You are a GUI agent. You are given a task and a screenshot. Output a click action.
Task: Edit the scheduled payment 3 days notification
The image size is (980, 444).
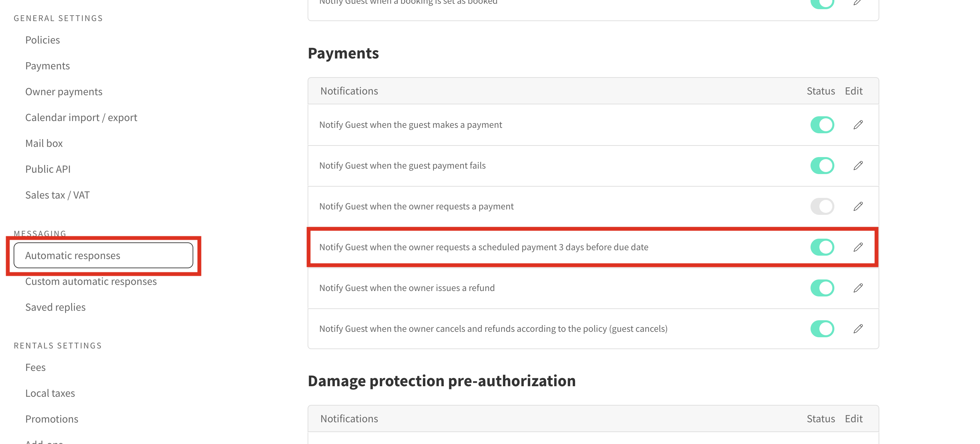click(x=858, y=247)
